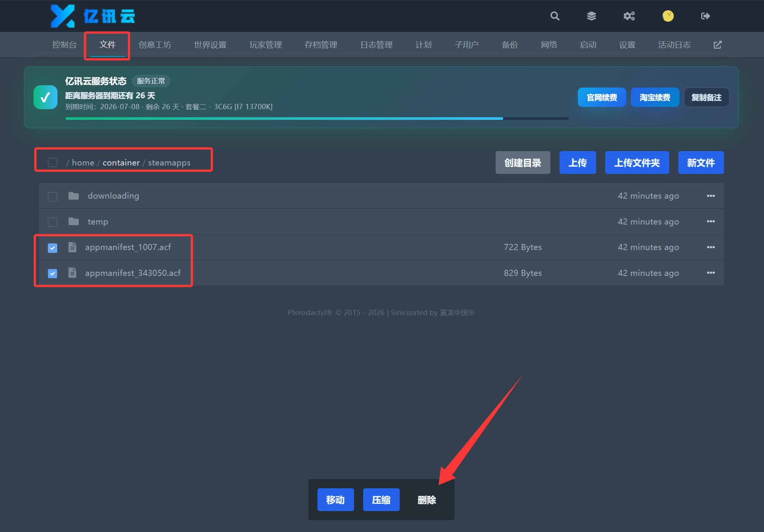
Task: Click the temp folder icon
Action: [73, 221]
